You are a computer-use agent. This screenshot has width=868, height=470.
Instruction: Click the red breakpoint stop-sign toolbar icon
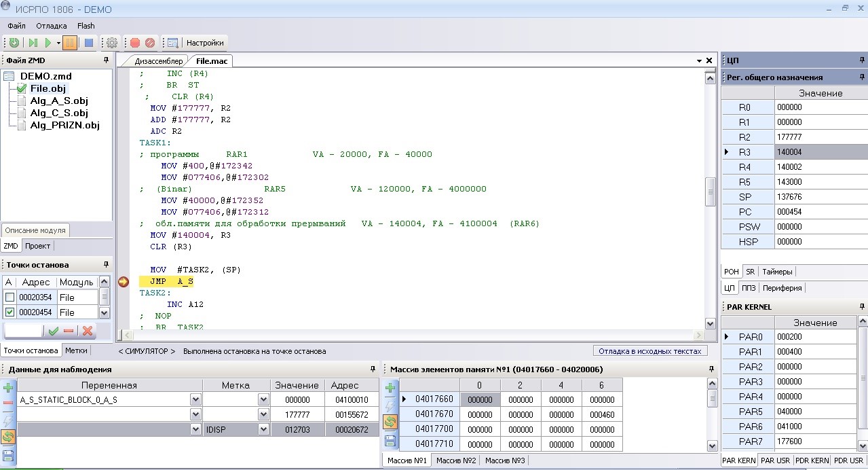pos(135,43)
